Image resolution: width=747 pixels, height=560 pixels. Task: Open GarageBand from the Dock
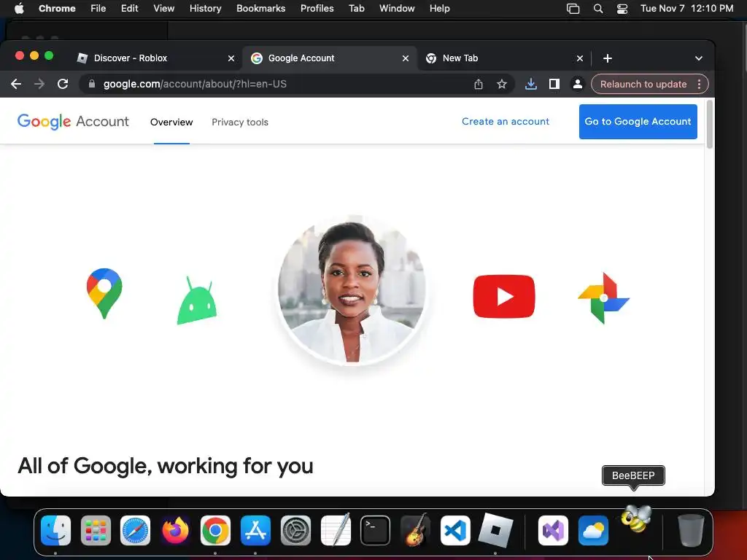[x=415, y=529]
